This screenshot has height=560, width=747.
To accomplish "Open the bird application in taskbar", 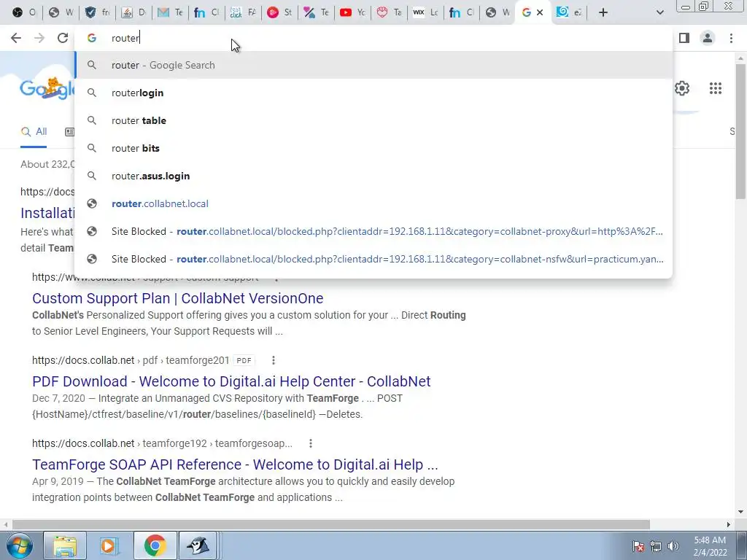I will coord(199,545).
